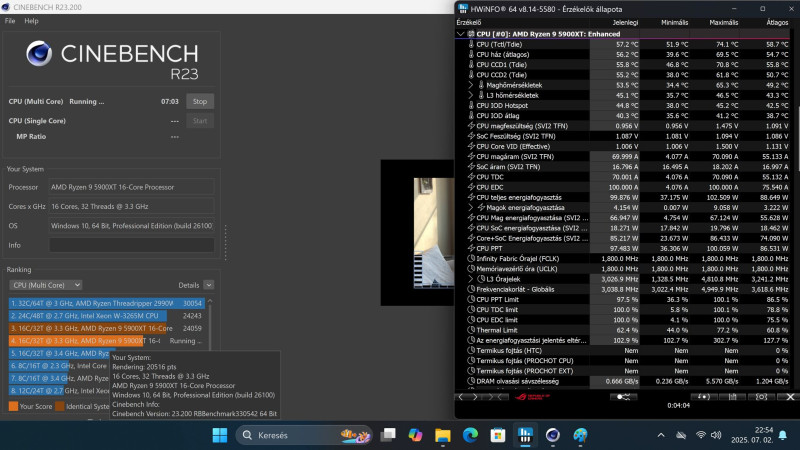Viewport: 800px width, 450px height.
Task: Click the Jelenlegi column header
Action: pyautogui.click(x=625, y=22)
